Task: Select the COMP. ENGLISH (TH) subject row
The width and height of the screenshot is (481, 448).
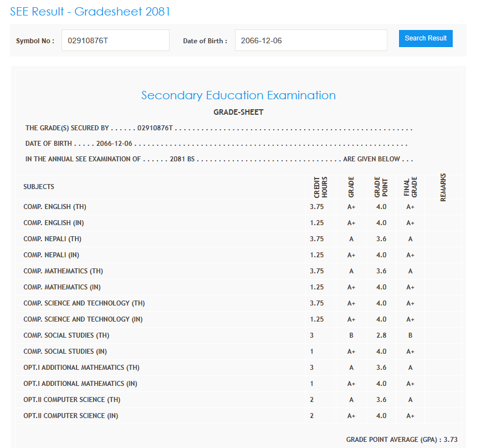Action: [55, 207]
